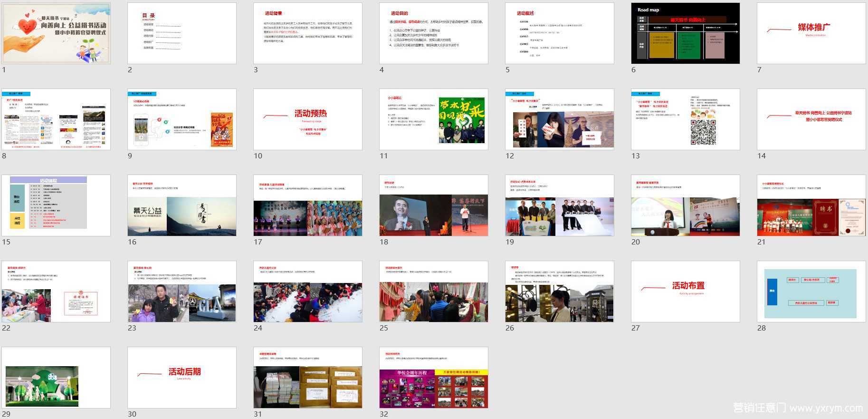Select slide 26 microphone recording thumbnail
868x419 pixels.
tap(560, 292)
